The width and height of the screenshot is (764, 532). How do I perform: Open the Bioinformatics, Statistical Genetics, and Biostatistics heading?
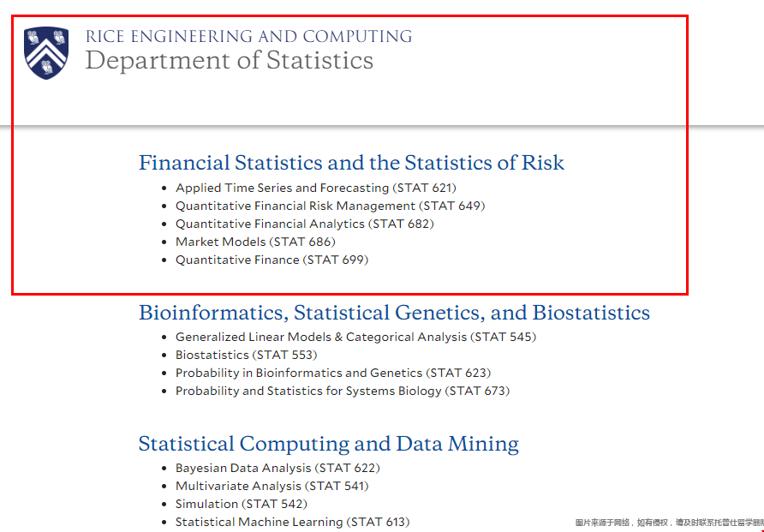(x=394, y=313)
